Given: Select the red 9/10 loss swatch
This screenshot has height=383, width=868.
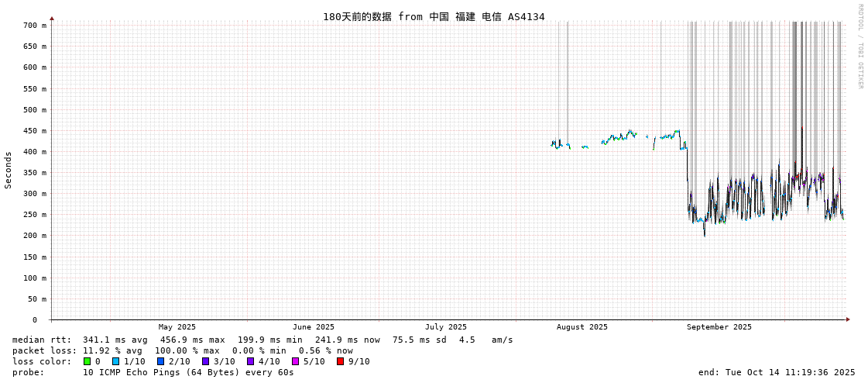Looking at the screenshot, I should click(340, 361).
